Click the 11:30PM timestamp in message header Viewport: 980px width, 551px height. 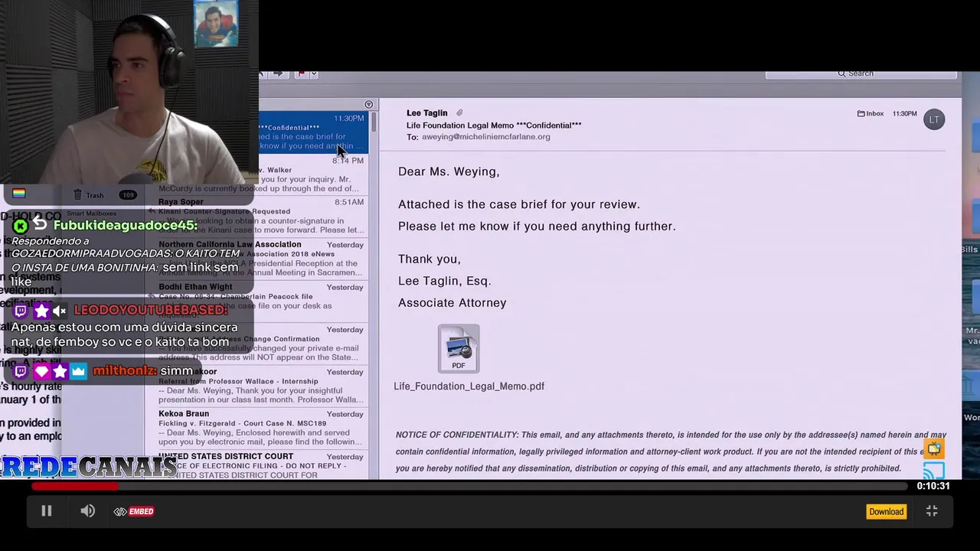click(x=904, y=113)
